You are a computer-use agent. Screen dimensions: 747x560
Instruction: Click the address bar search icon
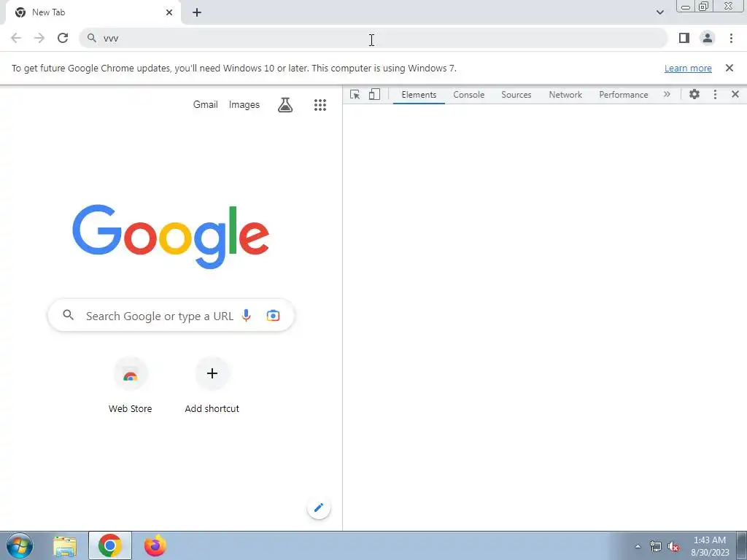click(x=92, y=38)
